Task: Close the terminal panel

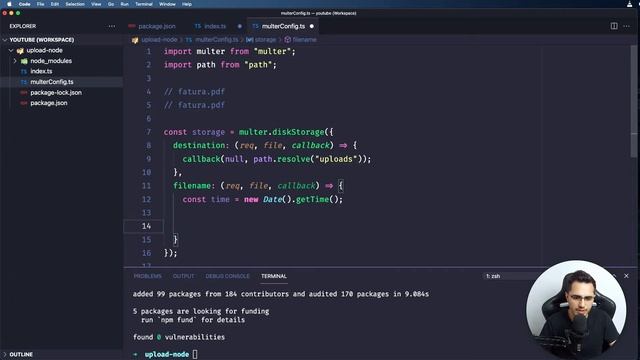Action: 627,276
